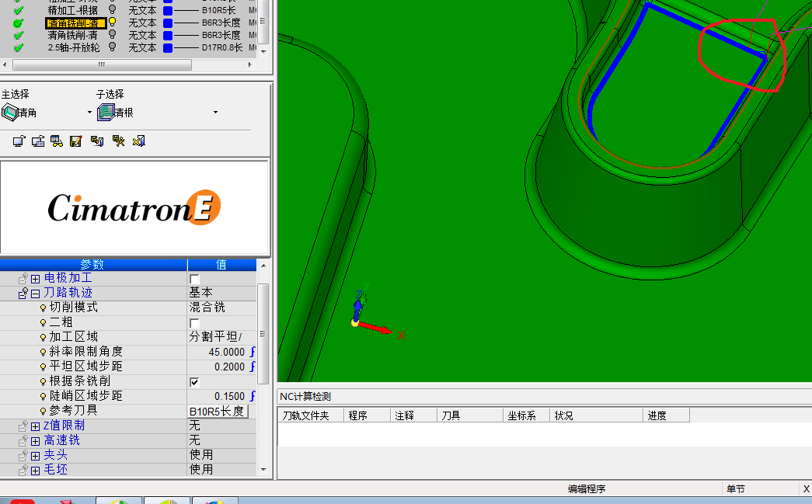Click the 清角 main selection icon
The width and height of the screenshot is (812, 504).
click(x=10, y=113)
